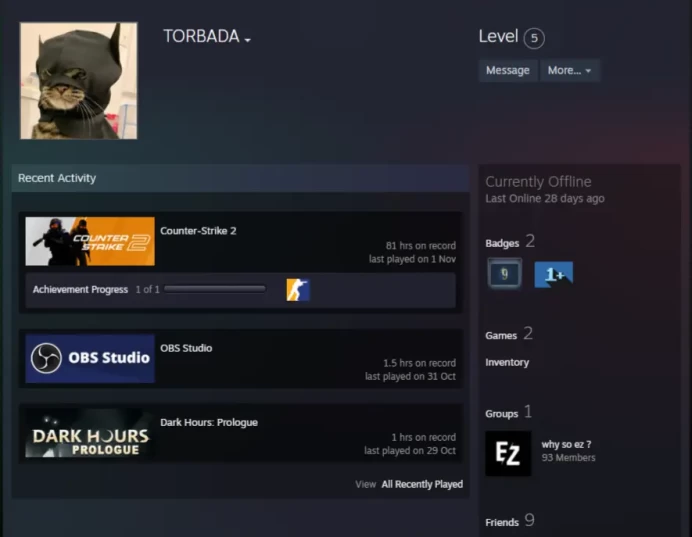Open the Counter-Strike 2 game banner

[90, 241]
